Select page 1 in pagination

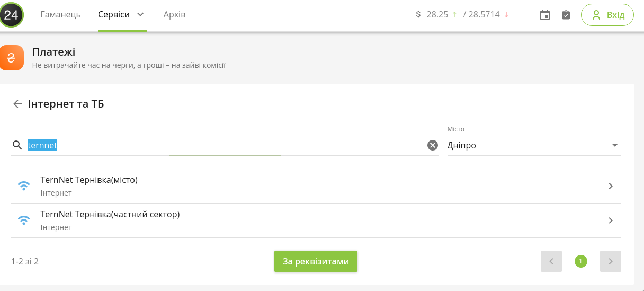[x=581, y=261]
